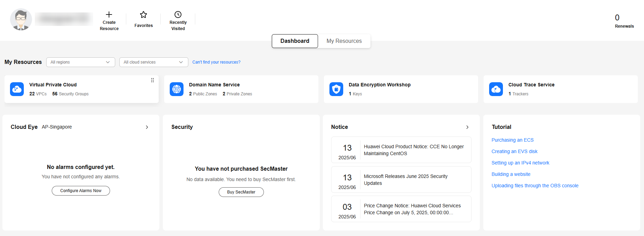This screenshot has height=236, width=644.
Task: Switch to the Dashboard tab
Action: (x=295, y=41)
